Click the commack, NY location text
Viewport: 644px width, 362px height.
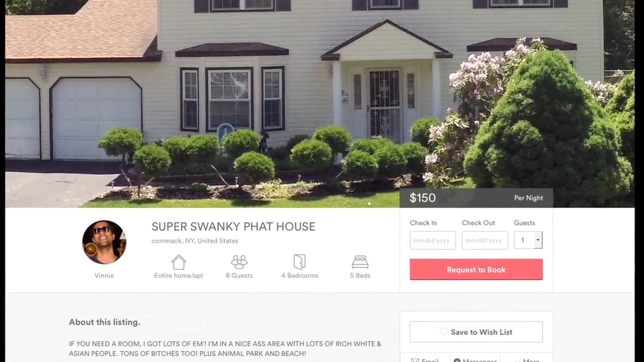195,241
